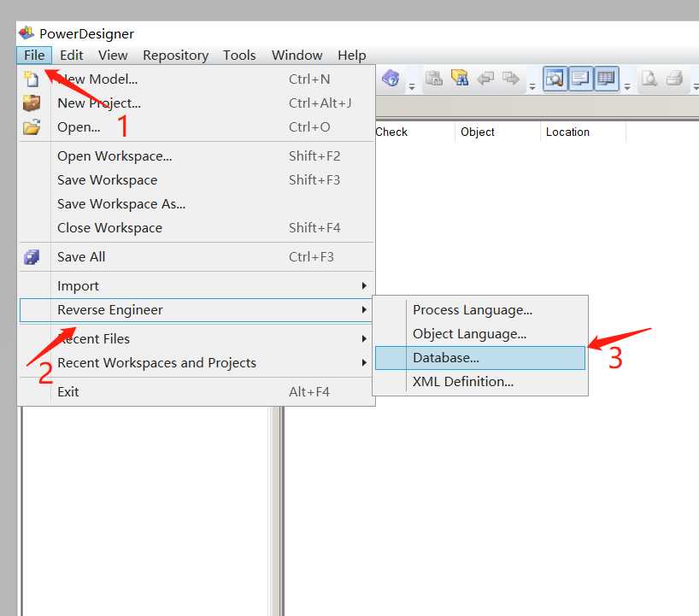Choose Exit from File menu
699x616 pixels.
(197, 392)
